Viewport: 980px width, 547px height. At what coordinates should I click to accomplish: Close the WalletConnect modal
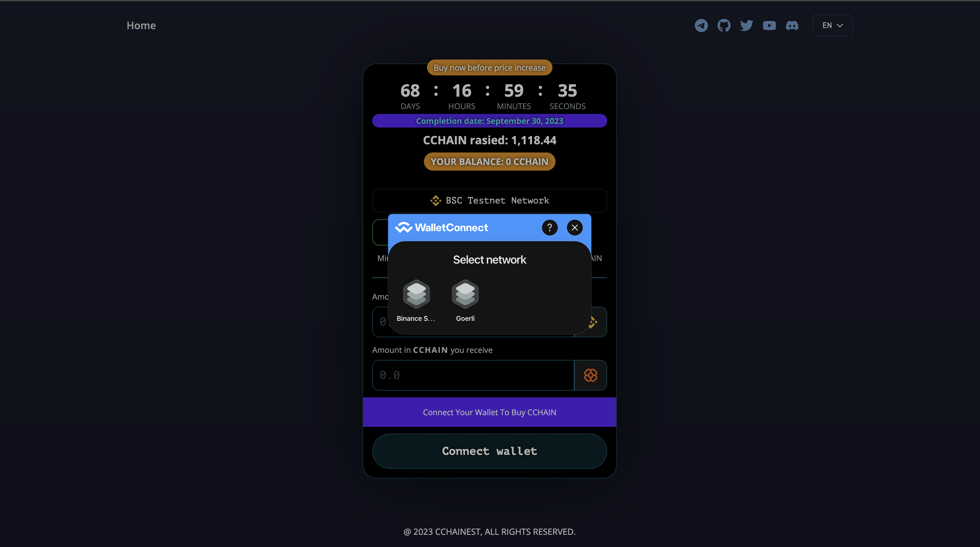coord(575,227)
